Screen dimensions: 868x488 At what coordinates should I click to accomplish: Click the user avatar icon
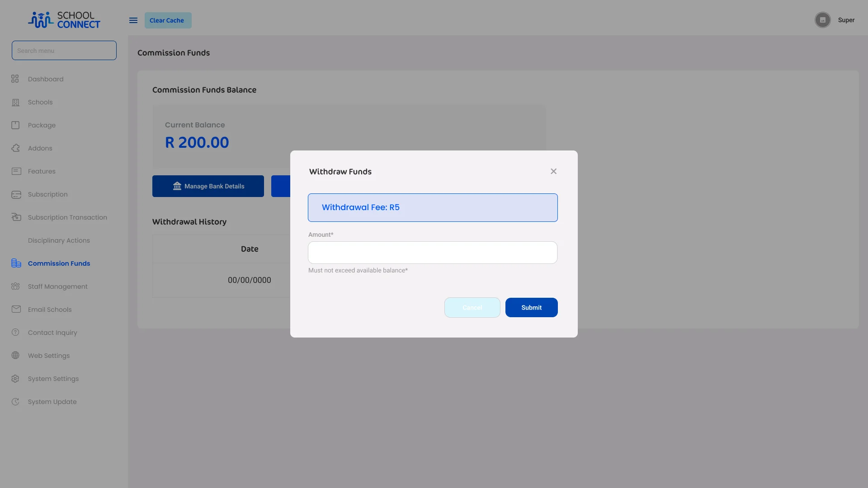pos(823,20)
